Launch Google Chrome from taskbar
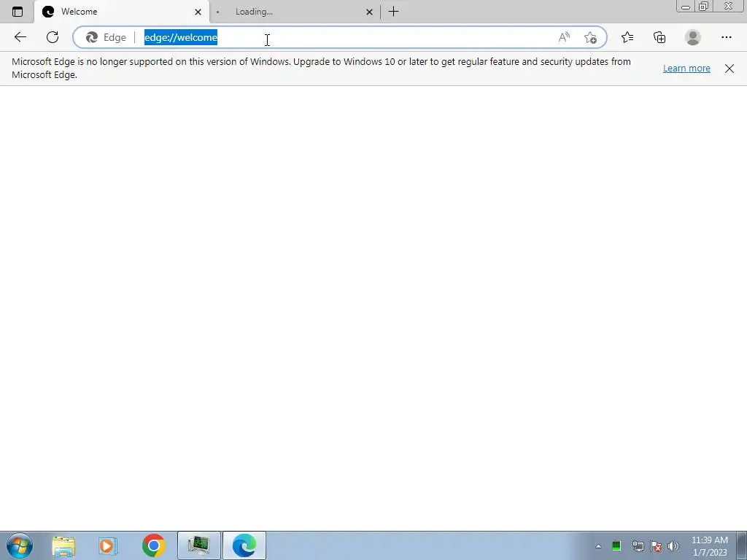Screen dimensions: 747x560 tap(153, 545)
